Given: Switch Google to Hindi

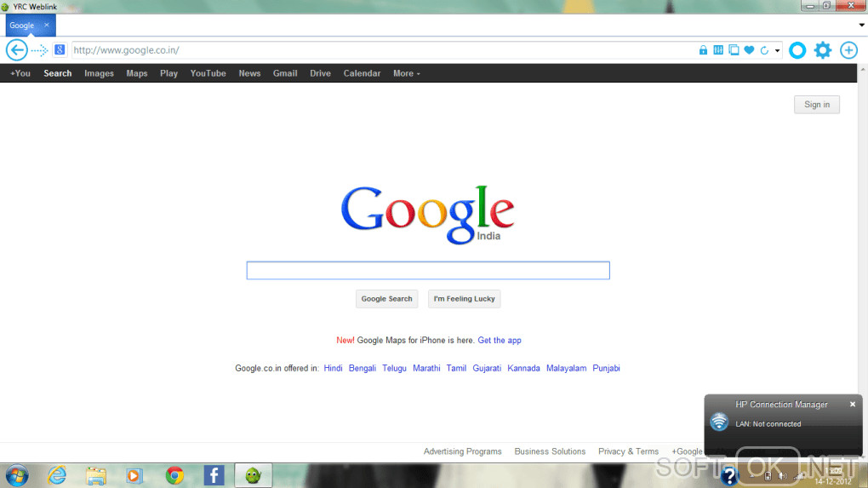Looking at the screenshot, I should pos(334,368).
